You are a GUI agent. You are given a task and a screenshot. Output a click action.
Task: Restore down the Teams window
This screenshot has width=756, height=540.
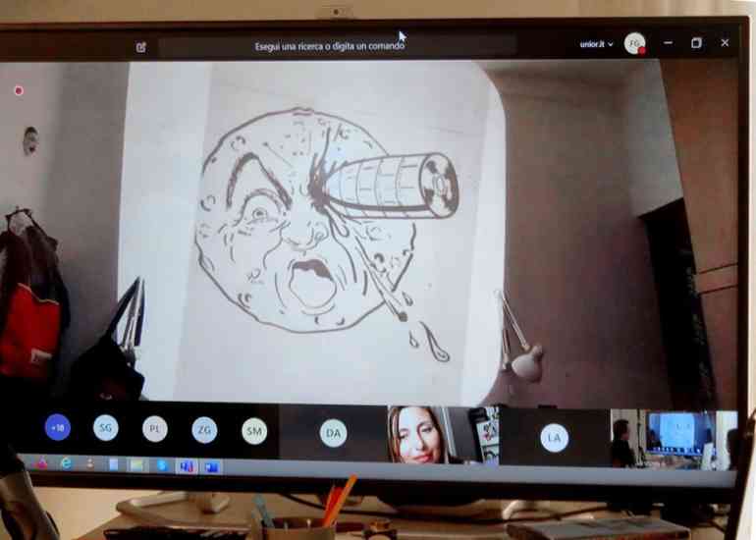[x=696, y=43]
